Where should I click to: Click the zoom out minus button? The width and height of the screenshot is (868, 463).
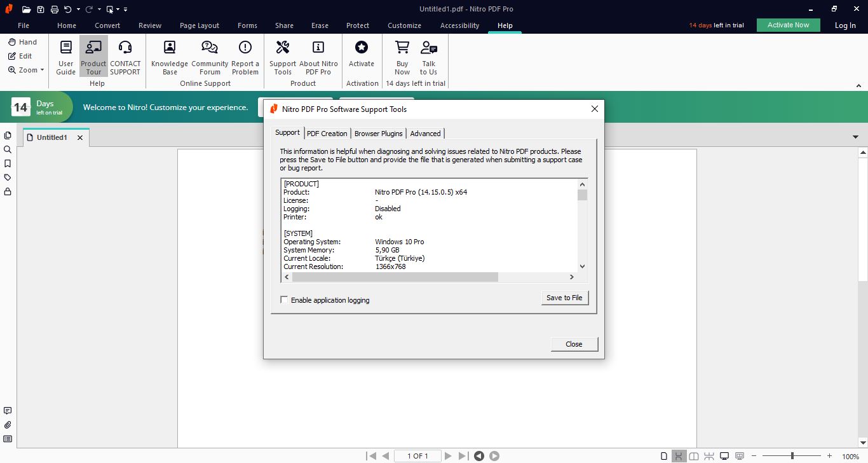(753, 456)
